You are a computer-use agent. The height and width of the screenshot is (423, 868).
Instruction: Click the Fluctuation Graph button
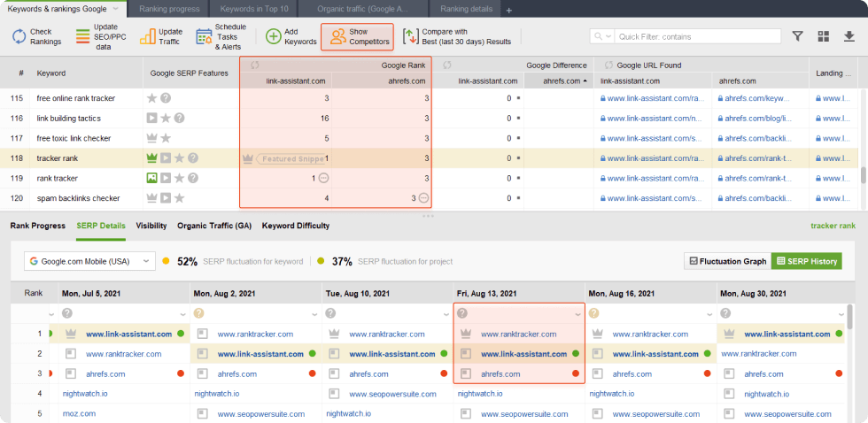pos(727,261)
